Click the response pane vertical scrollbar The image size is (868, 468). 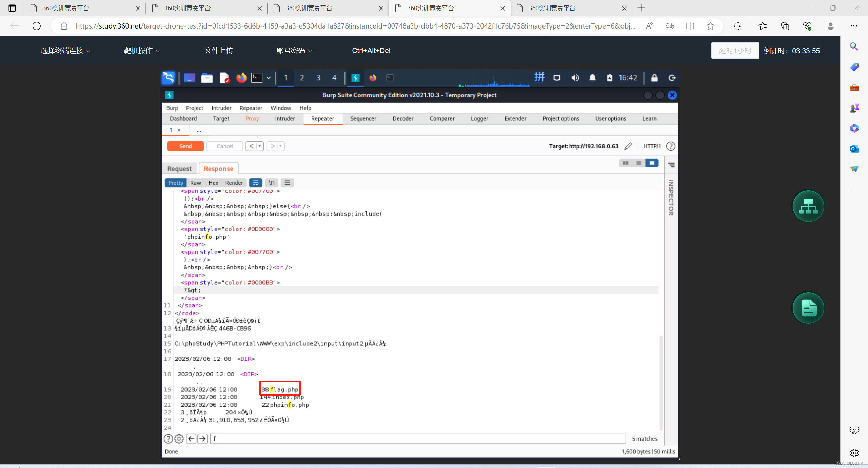[x=661, y=382]
